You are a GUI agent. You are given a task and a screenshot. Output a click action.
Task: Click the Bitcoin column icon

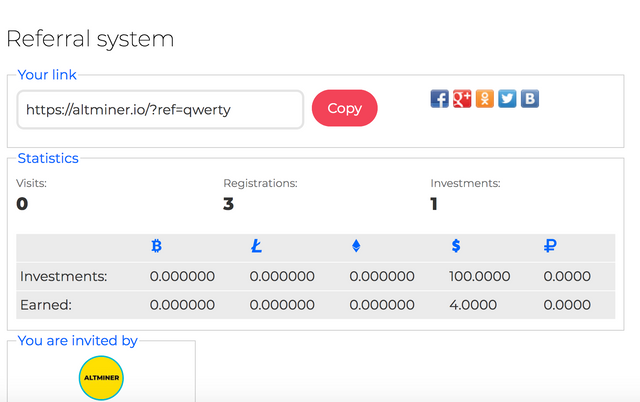(156, 246)
